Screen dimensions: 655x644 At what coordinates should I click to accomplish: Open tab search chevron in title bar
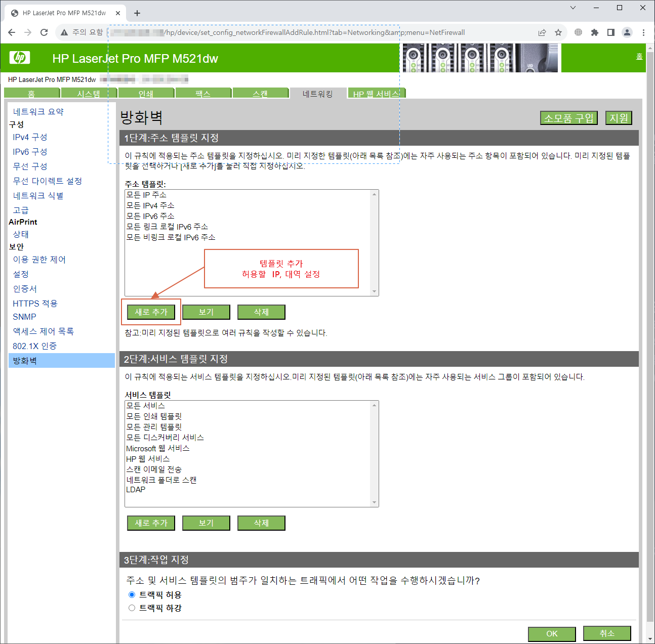[x=573, y=8]
